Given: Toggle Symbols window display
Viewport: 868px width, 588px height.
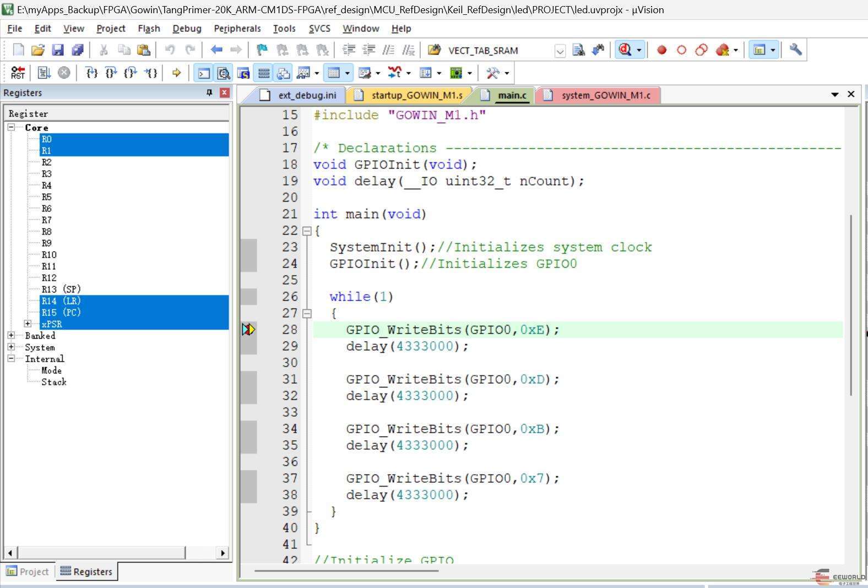Looking at the screenshot, I should (x=243, y=73).
